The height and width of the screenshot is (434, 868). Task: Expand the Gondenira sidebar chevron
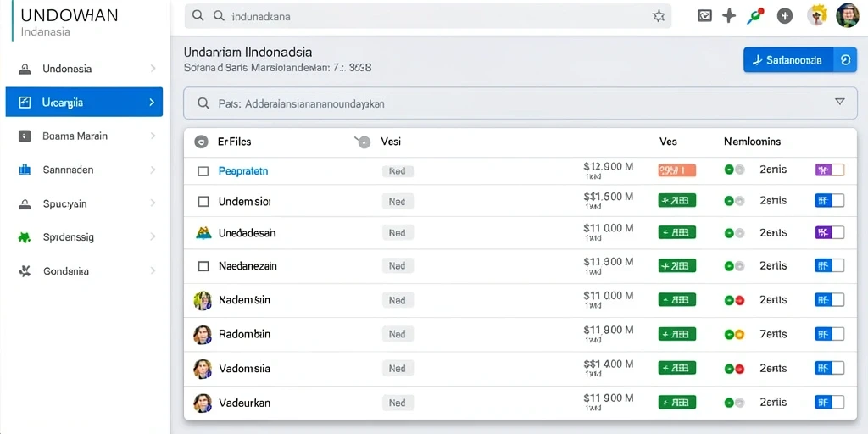[153, 271]
